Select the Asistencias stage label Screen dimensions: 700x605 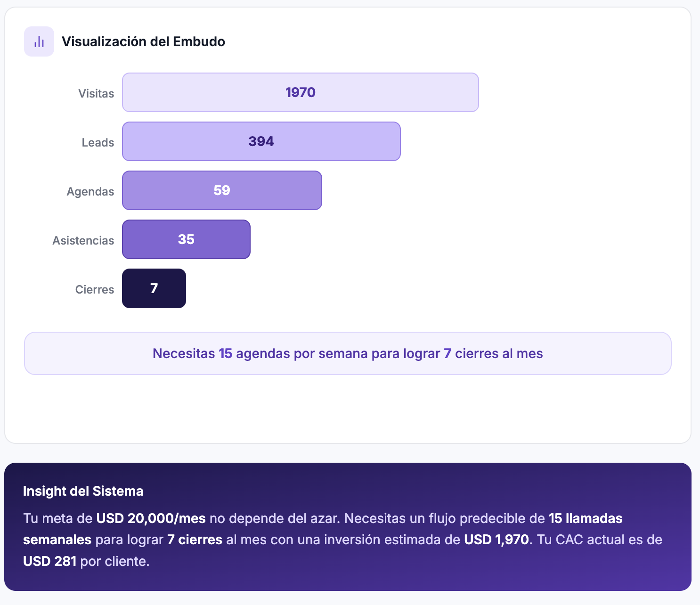pyautogui.click(x=83, y=240)
